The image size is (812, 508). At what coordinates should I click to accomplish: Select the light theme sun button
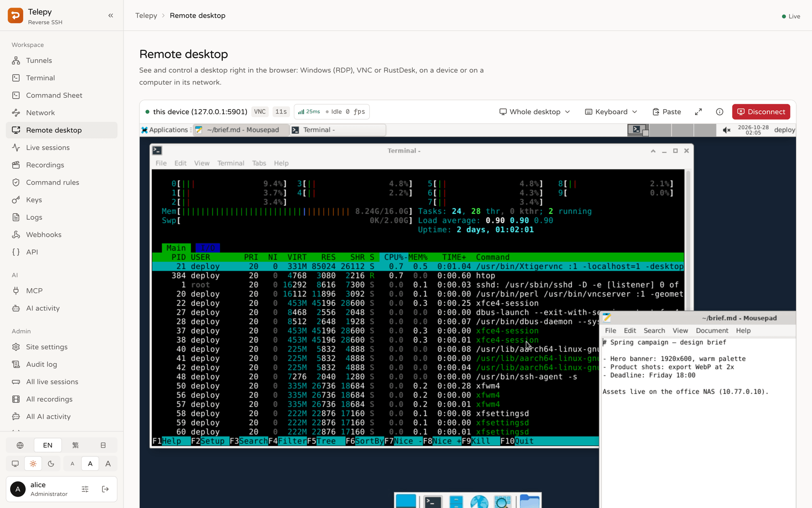click(33, 464)
